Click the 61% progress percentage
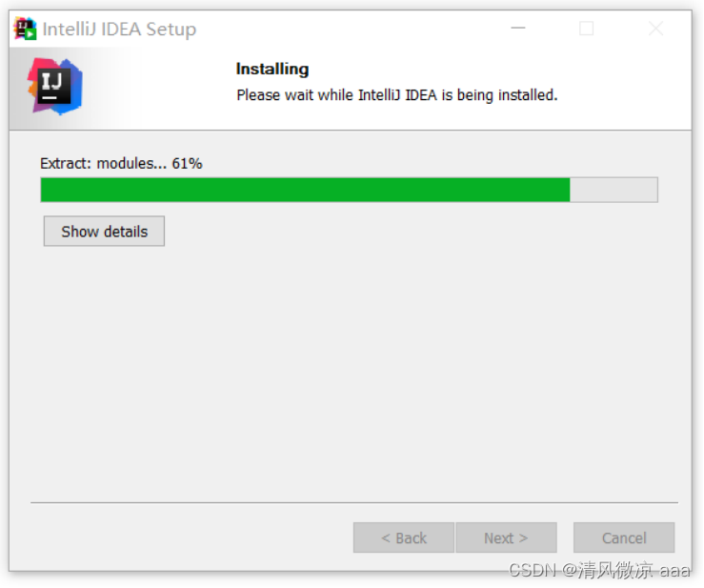704x588 pixels. [188, 164]
